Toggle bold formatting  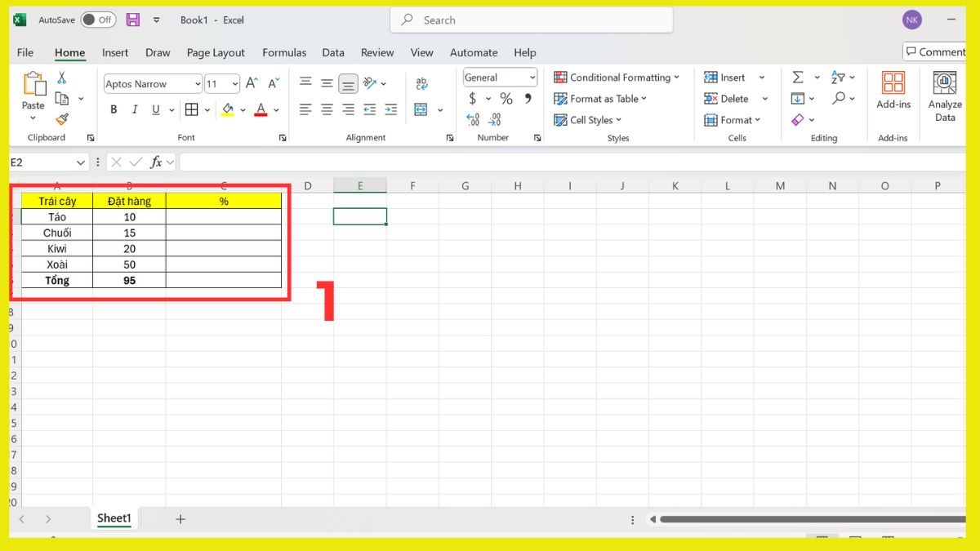pyautogui.click(x=114, y=109)
